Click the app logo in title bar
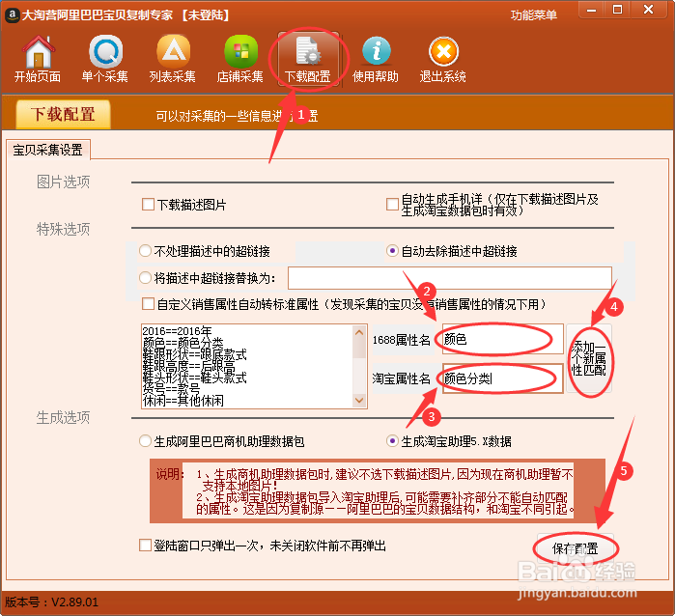 tap(12, 15)
